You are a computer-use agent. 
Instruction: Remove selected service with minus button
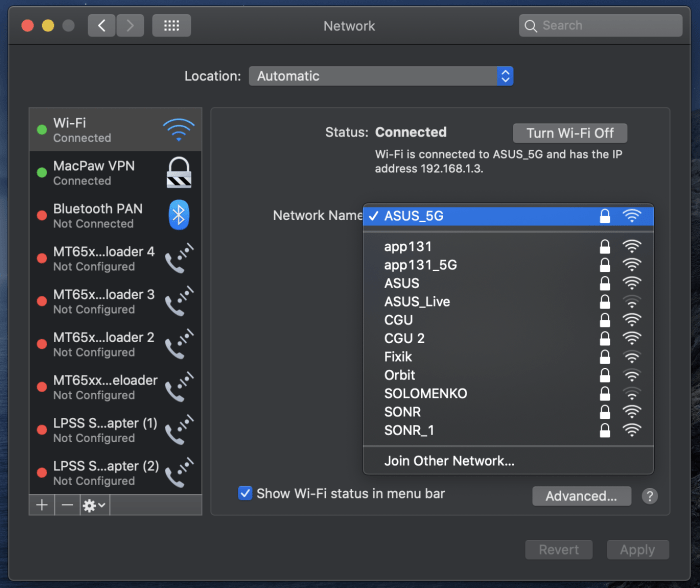[x=67, y=505]
